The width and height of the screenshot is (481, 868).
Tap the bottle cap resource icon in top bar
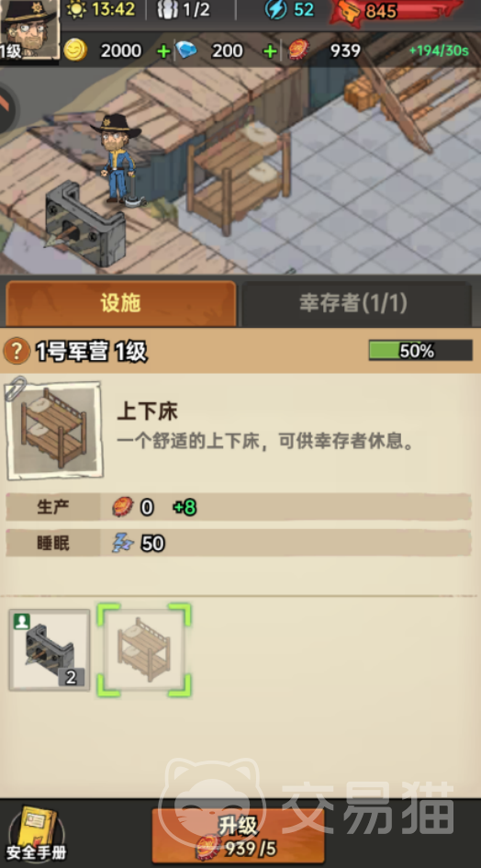(299, 51)
